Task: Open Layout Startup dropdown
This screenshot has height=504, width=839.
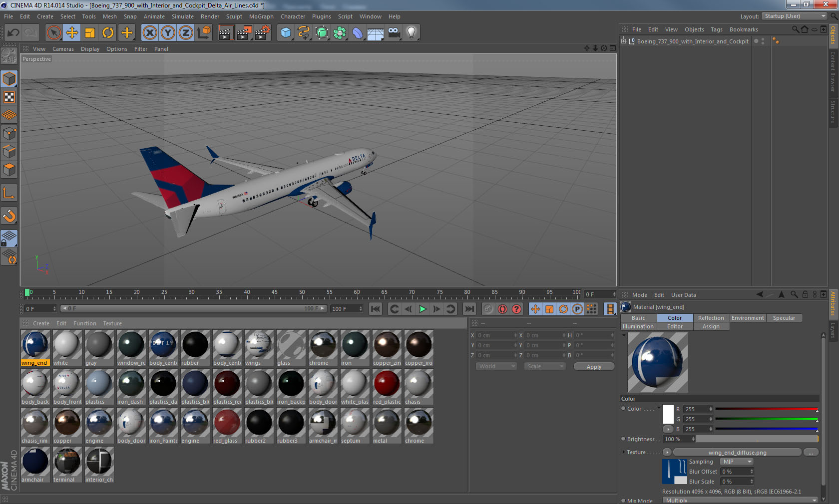Action: point(795,16)
